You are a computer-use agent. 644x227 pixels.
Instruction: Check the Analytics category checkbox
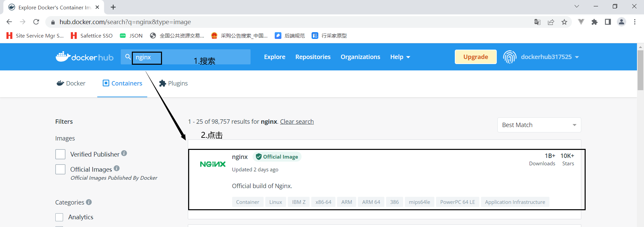(59, 217)
